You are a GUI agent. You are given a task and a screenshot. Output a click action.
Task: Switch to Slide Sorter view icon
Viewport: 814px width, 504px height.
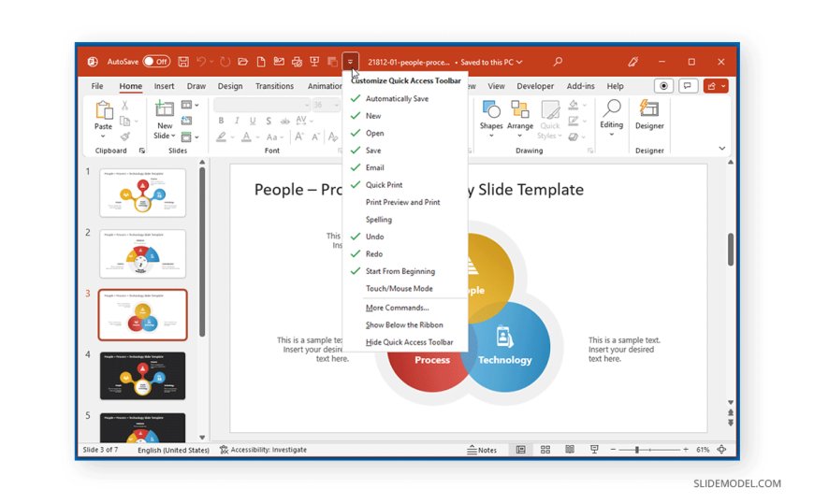click(x=545, y=450)
